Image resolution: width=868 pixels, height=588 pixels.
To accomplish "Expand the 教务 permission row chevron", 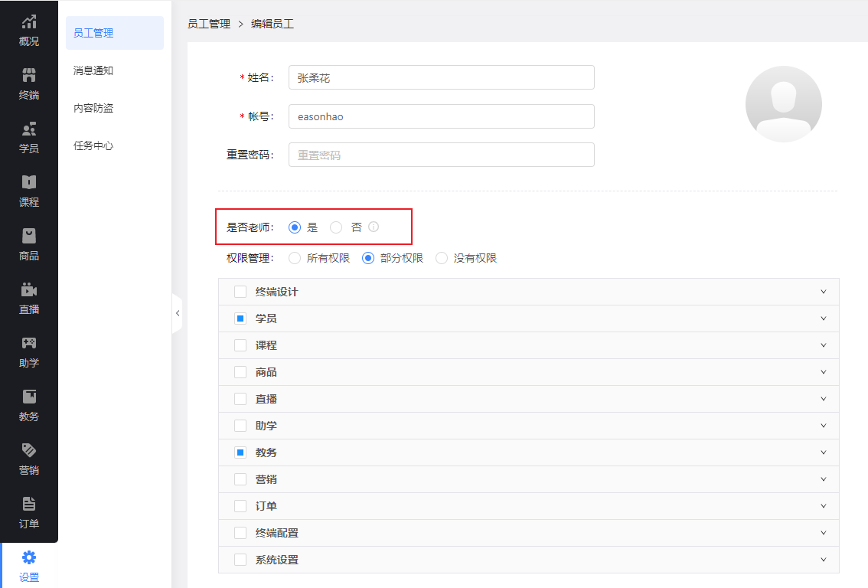I will (x=823, y=452).
